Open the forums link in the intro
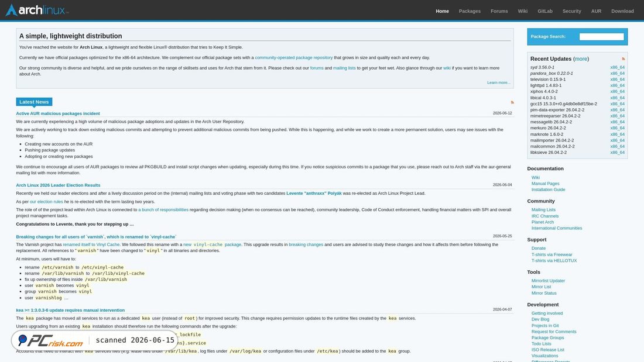 click(x=317, y=68)
